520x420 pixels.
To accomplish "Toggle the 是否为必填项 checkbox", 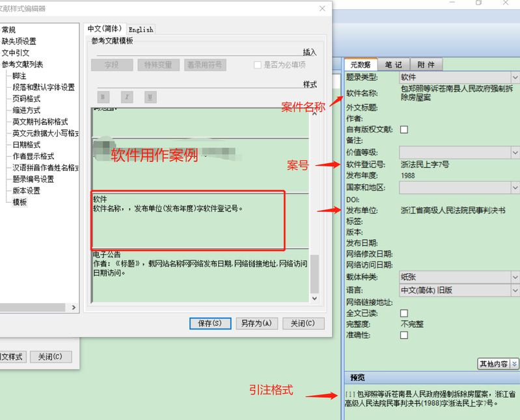I will 258,65.
